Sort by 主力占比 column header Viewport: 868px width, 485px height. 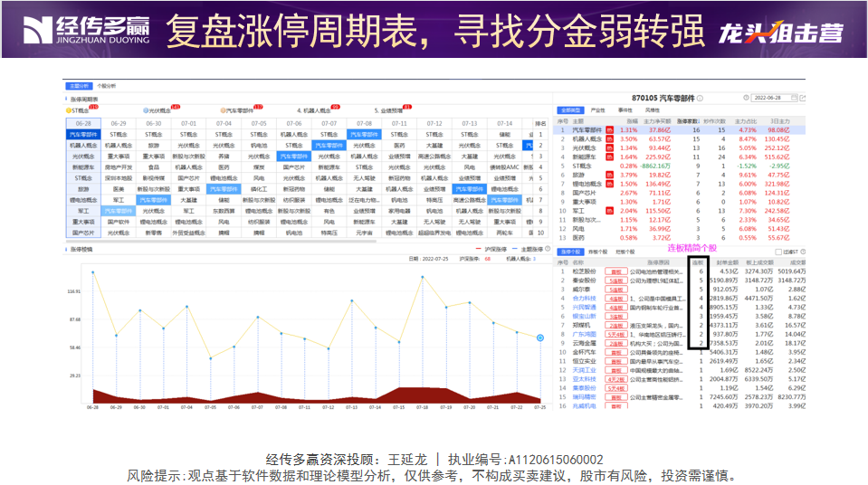pos(746,120)
